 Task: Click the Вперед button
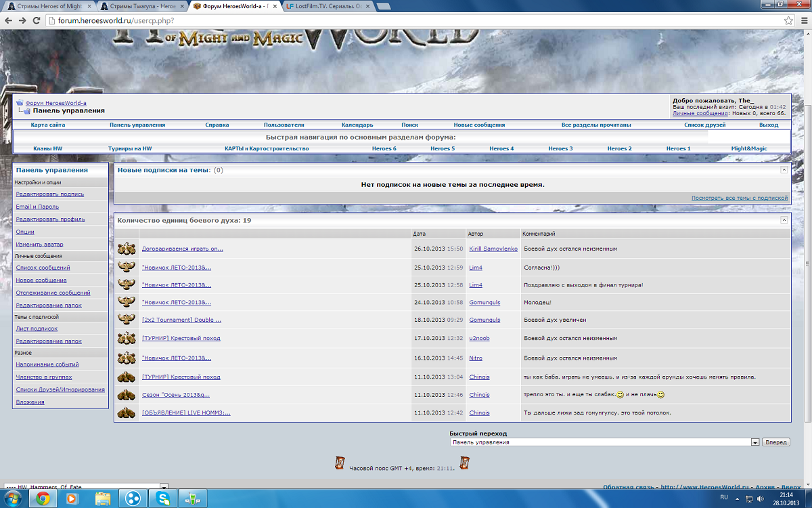pyautogui.click(x=776, y=442)
